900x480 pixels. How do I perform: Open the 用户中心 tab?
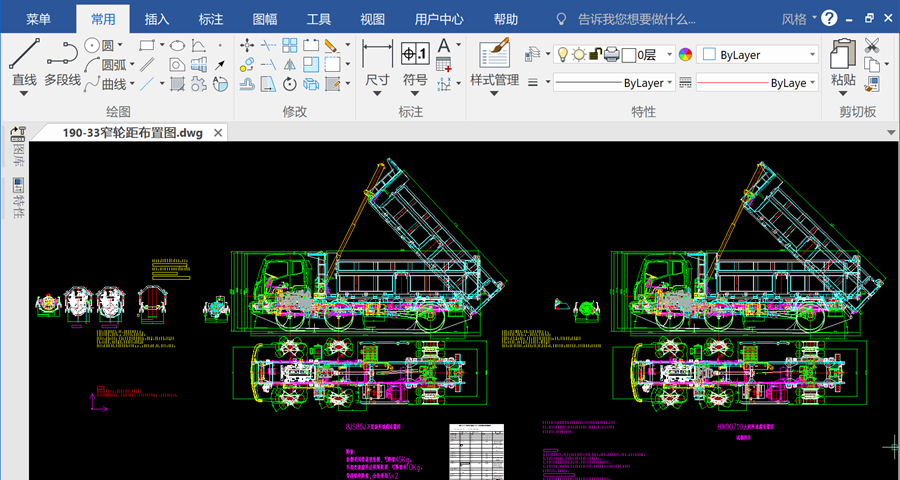439,19
